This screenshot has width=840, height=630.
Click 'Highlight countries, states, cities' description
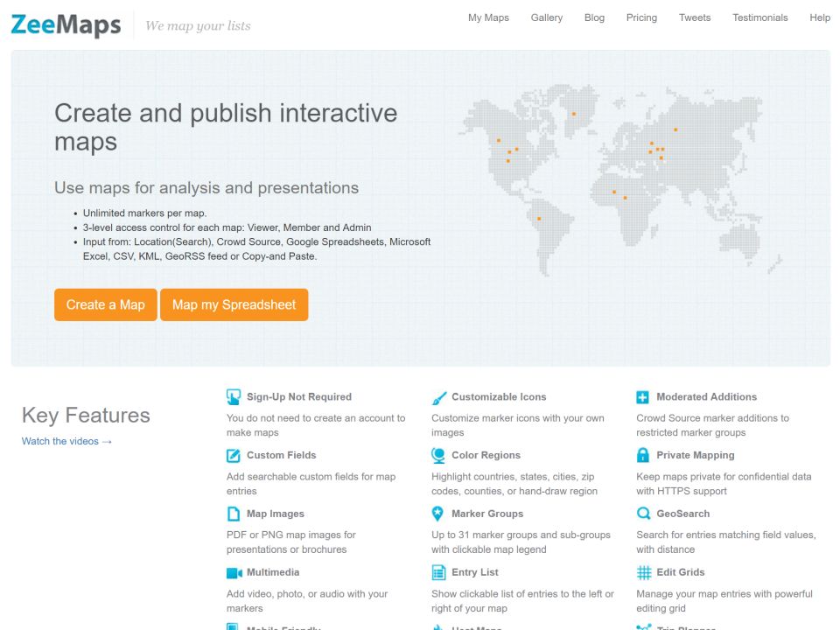coord(514,484)
